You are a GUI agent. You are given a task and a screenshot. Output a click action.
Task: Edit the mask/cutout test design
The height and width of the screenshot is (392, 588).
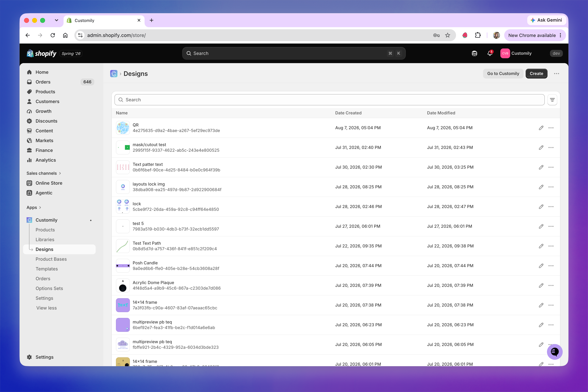click(x=541, y=148)
